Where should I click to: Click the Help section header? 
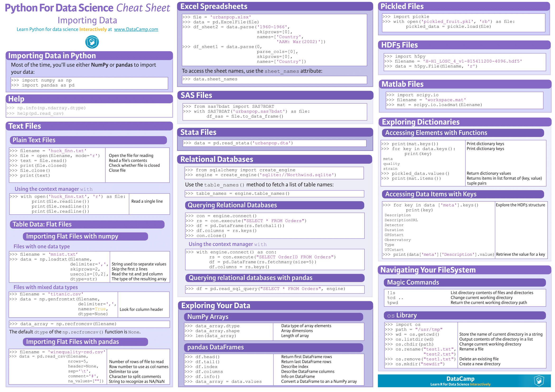89,99
